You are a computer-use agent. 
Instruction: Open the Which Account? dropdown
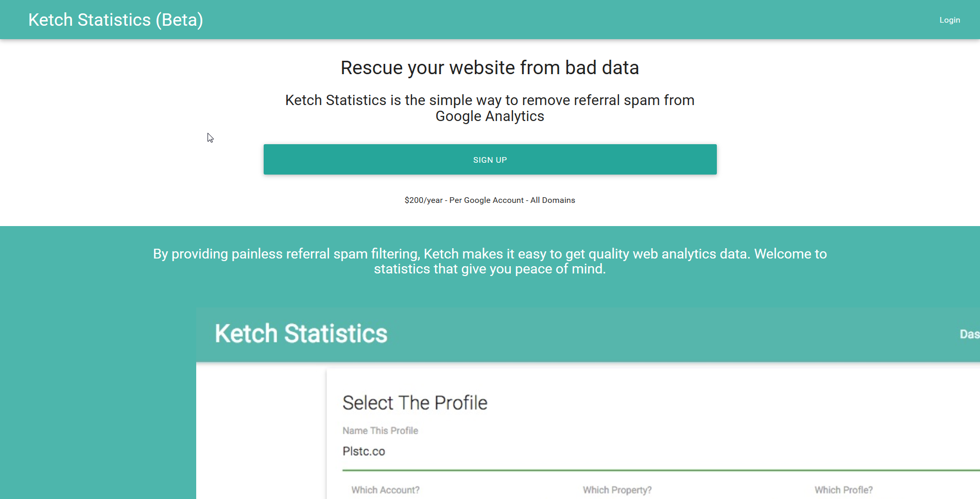click(x=385, y=490)
